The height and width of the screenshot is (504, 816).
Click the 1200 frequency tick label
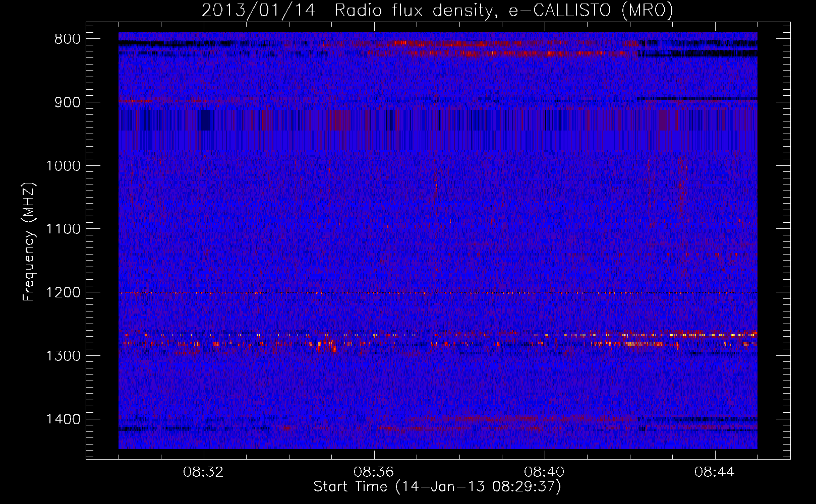[63, 293]
